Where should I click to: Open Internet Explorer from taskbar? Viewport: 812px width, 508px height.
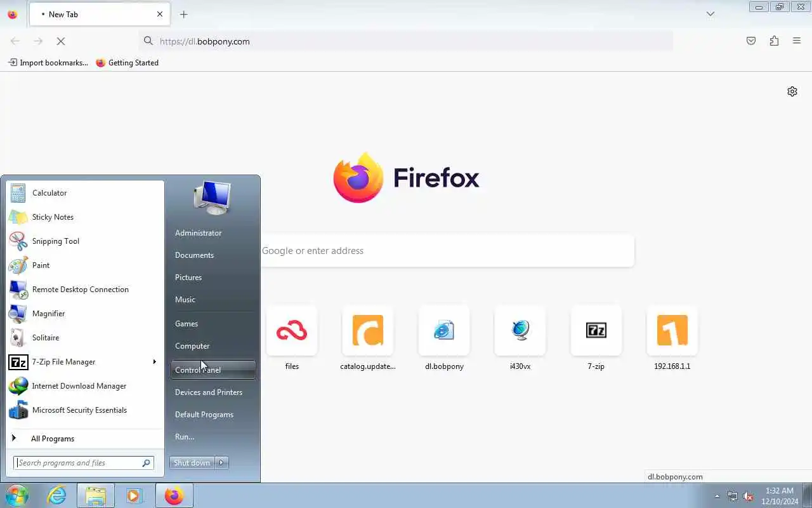(x=57, y=495)
